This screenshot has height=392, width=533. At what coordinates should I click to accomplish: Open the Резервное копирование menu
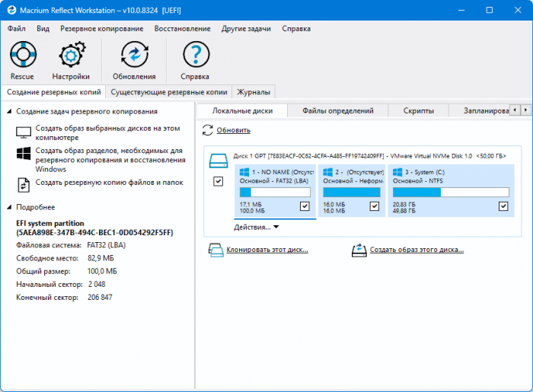pyautogui.click(x=102, y=28)
